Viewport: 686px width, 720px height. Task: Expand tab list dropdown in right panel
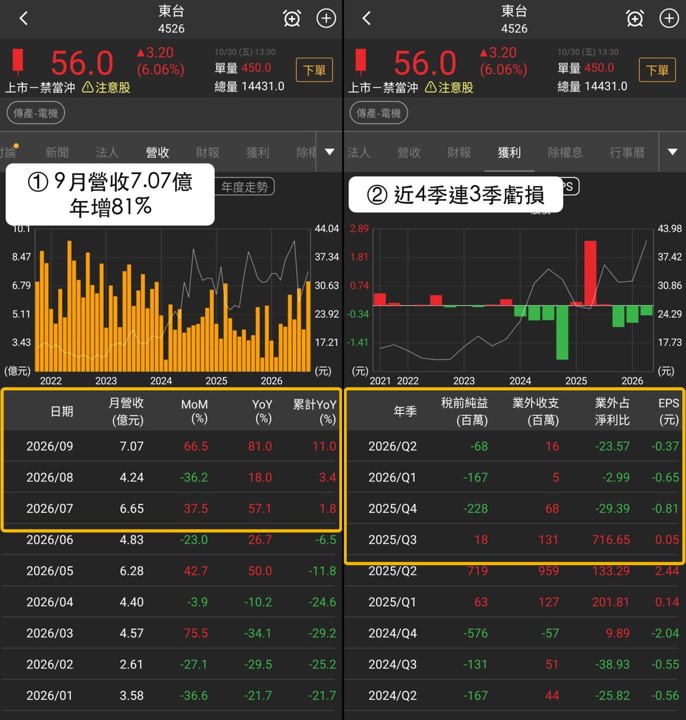[x=672, y=152]
